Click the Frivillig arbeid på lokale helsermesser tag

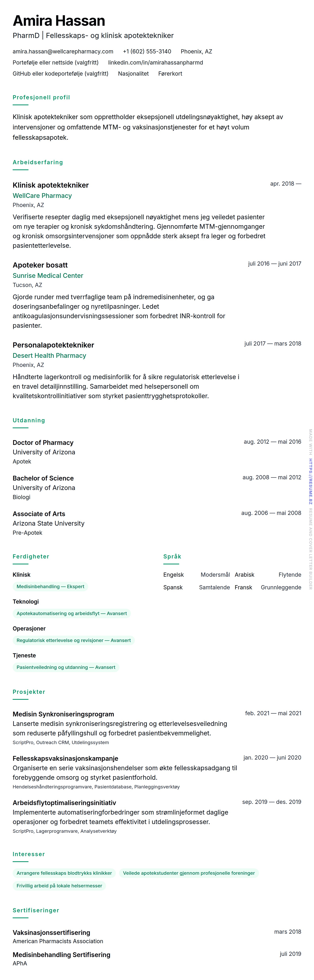(x=59, y=886)
